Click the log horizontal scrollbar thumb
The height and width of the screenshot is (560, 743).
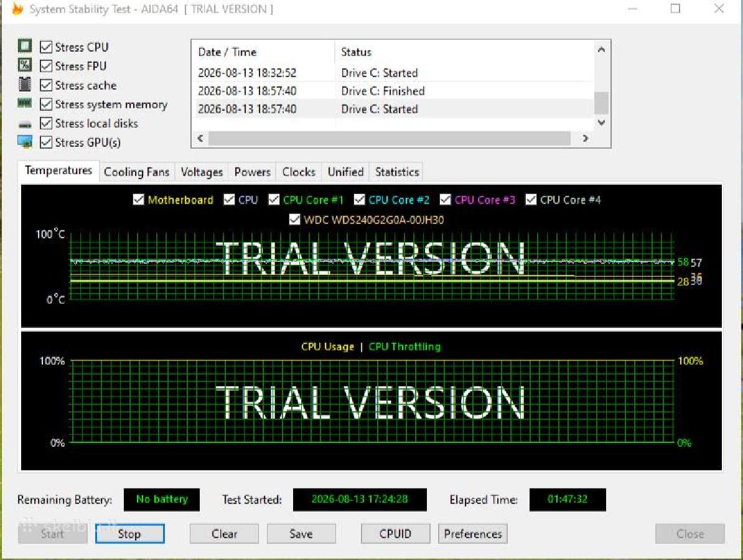tap(389, 138)
